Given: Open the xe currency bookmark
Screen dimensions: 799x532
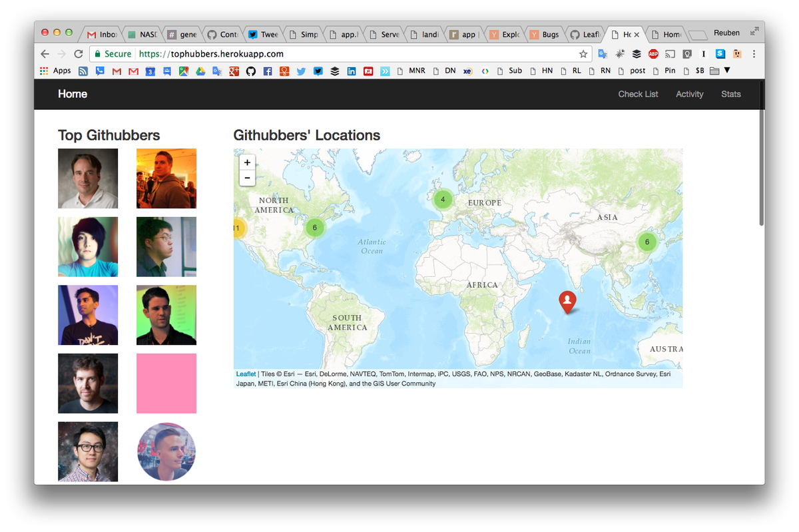Looking at the screenshot, I should 467,71.
